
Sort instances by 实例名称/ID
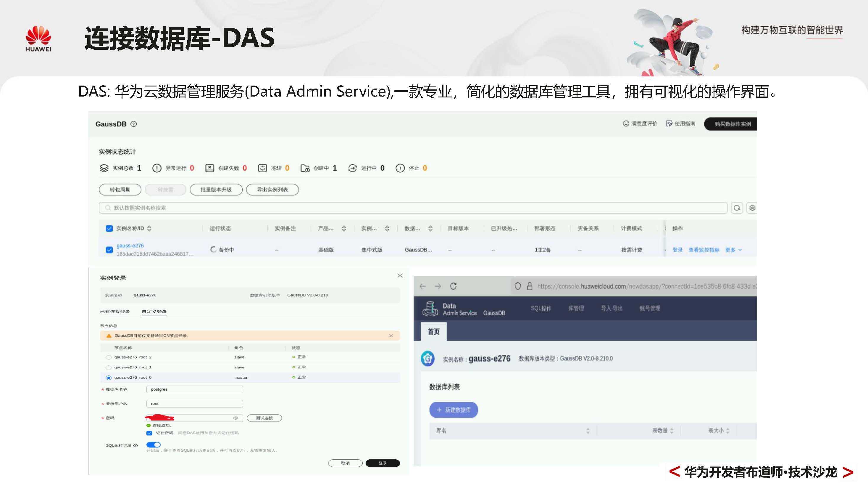(x=149, y=228)
